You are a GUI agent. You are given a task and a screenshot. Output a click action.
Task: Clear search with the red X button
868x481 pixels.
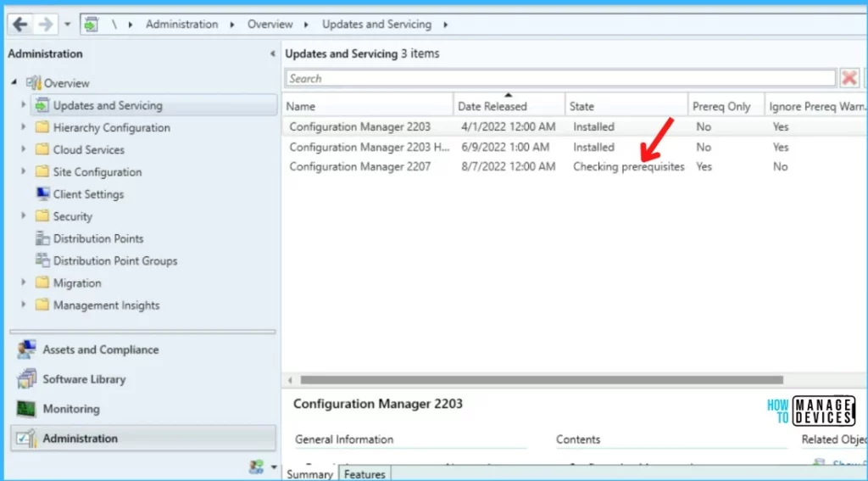(849, 78)
